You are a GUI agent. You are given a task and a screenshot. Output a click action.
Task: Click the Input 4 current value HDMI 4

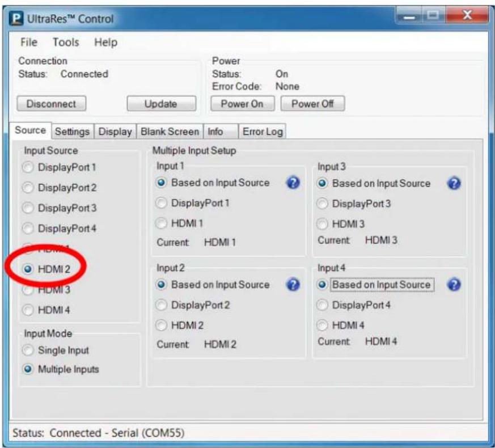[x=381, y=341]
